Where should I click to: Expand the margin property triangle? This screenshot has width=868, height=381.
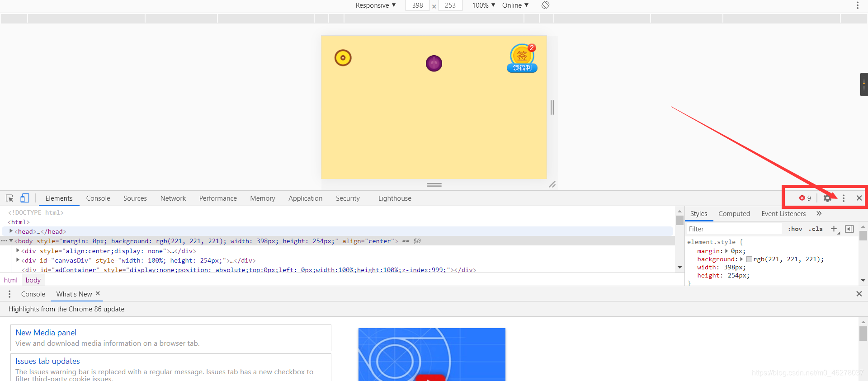click(726, 251)
